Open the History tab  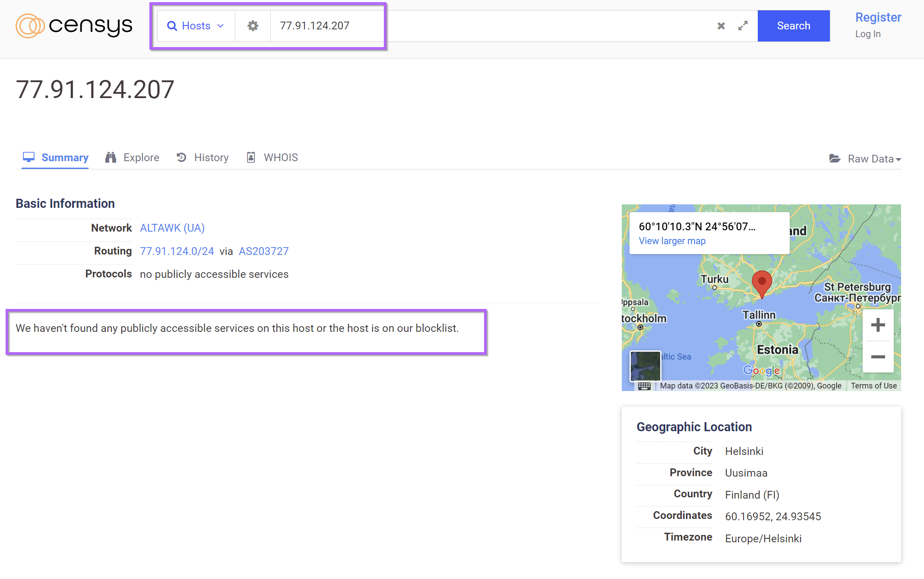(203, 158)
